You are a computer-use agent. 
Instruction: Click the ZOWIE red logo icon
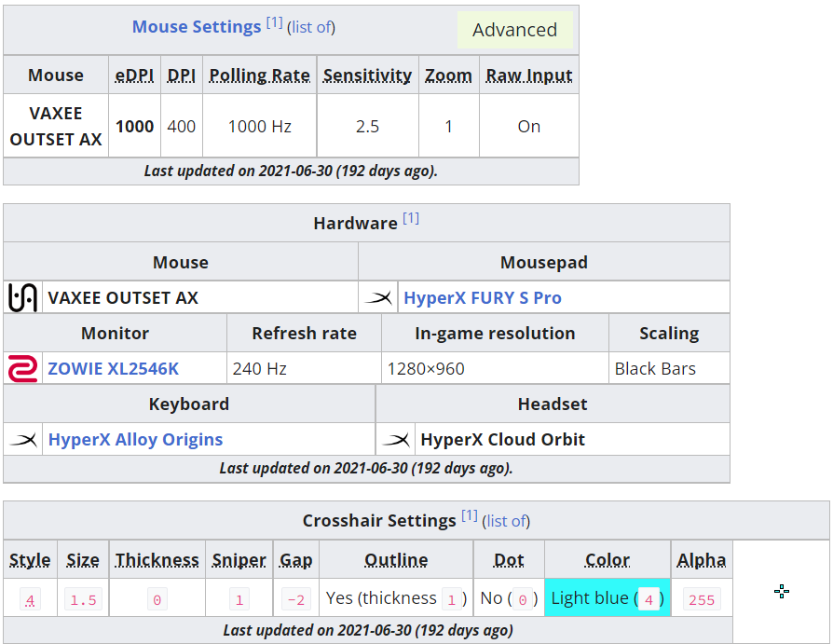(x=23, y=369)
